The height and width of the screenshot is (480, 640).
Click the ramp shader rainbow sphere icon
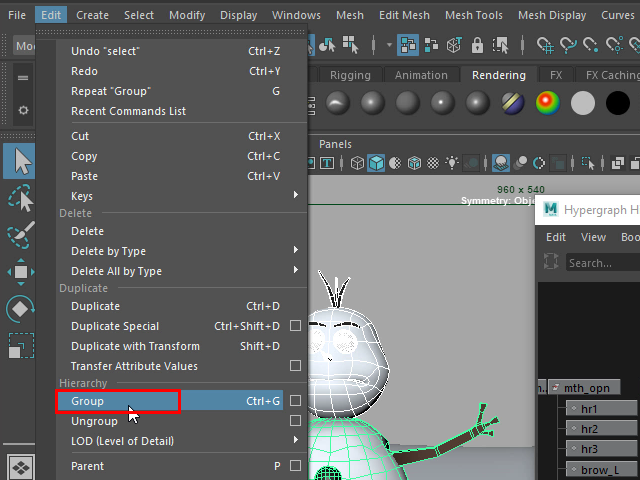(x=547, y=102)
